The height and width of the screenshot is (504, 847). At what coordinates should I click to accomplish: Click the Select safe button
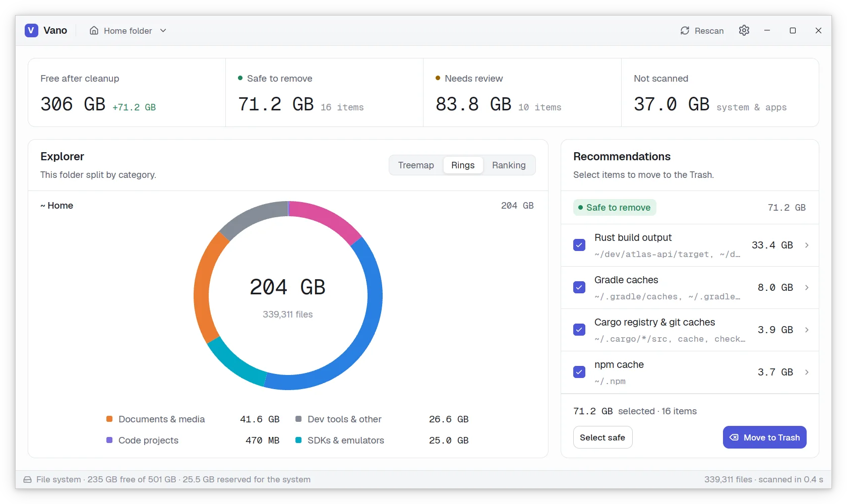(602, 437)
